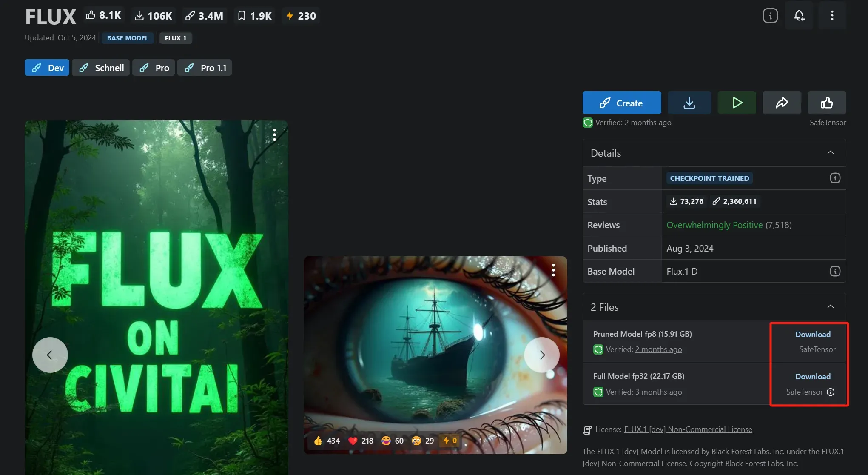Click the Flux.1 D base model value
Image resolution: width=868 pixels, height=475 pixels.
pos(682,271)
